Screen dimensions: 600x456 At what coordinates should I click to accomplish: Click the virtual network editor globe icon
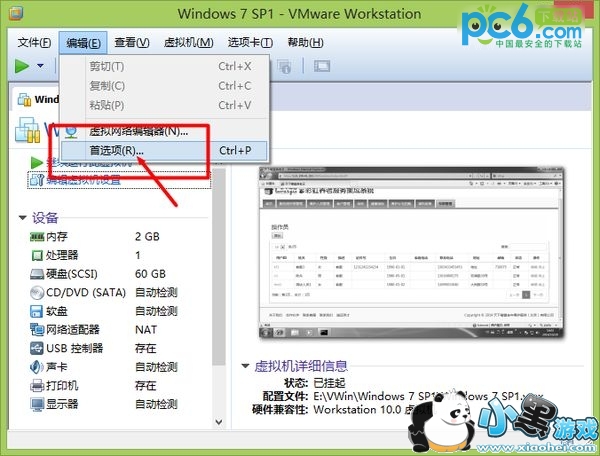pyautogui.click(x=71, y=132)
